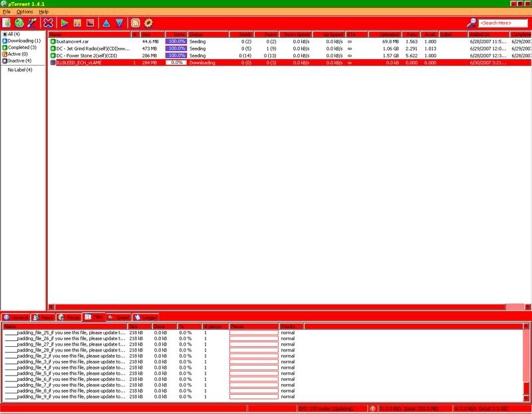Click the 100.0% progress bar of bustamove4.rar
Viewport: 532px width, 414px height.
176,41
